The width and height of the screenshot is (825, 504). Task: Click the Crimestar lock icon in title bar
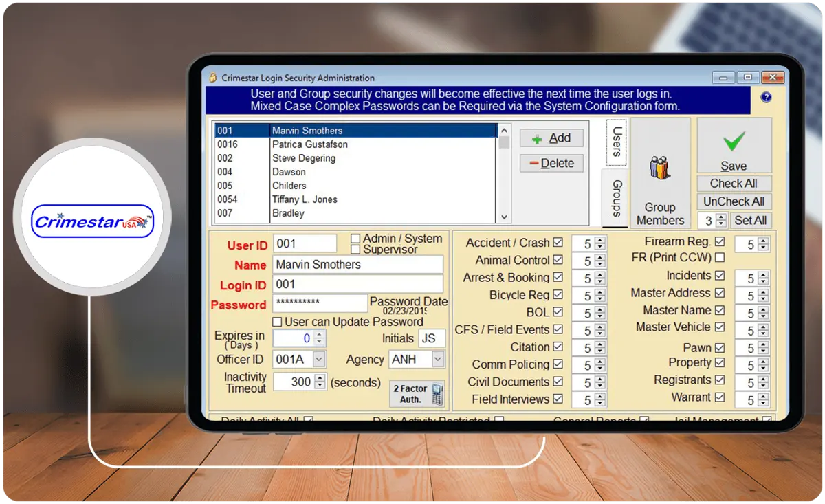coord(213,78)
